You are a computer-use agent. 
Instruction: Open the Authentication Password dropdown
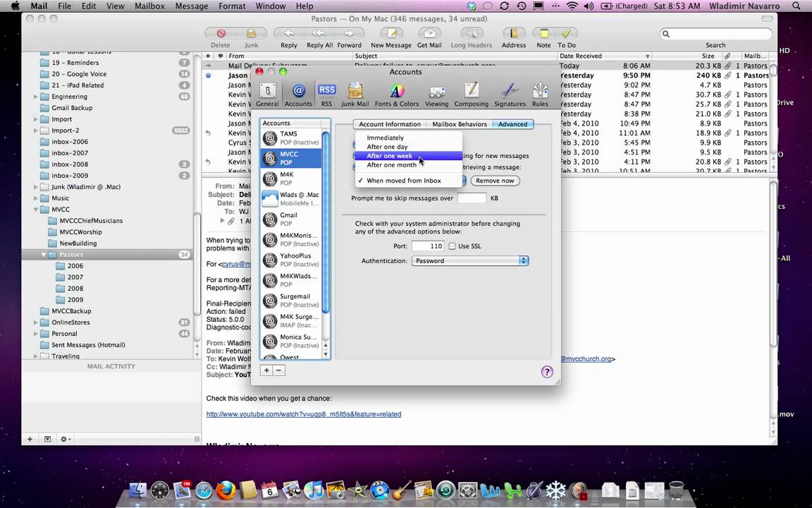(470, 261)
